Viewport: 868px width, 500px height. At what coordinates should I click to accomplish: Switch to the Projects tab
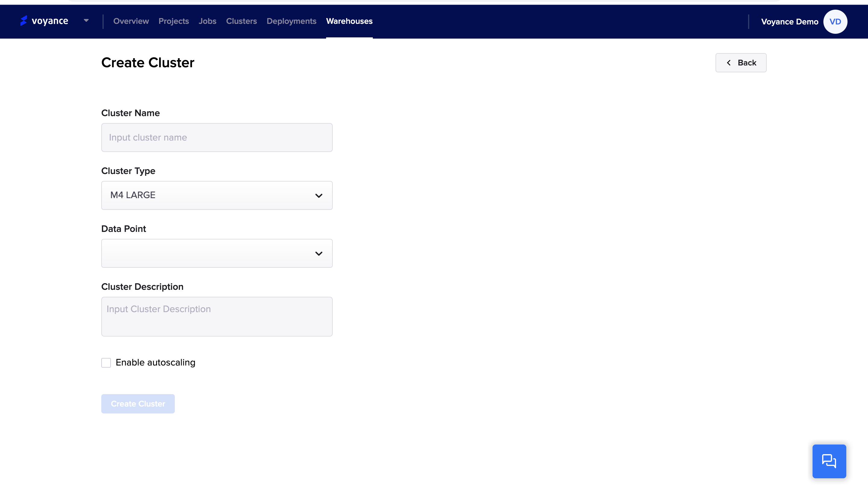[173, 21]
